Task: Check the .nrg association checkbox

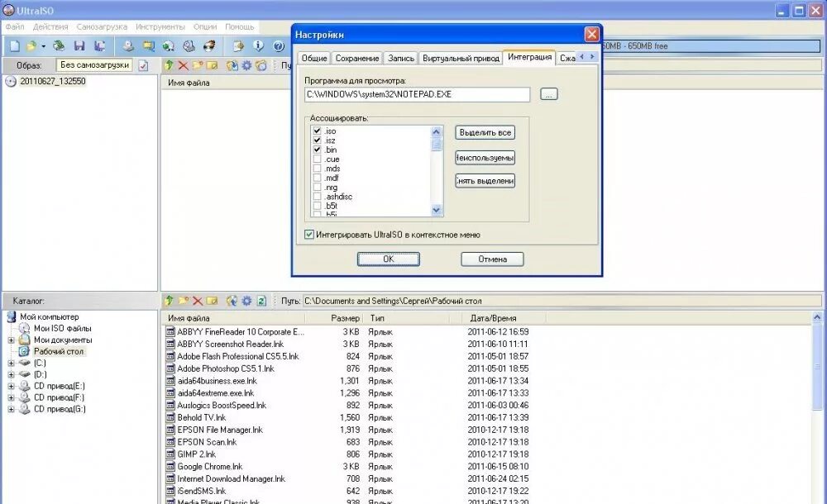Action: [317, 188]
